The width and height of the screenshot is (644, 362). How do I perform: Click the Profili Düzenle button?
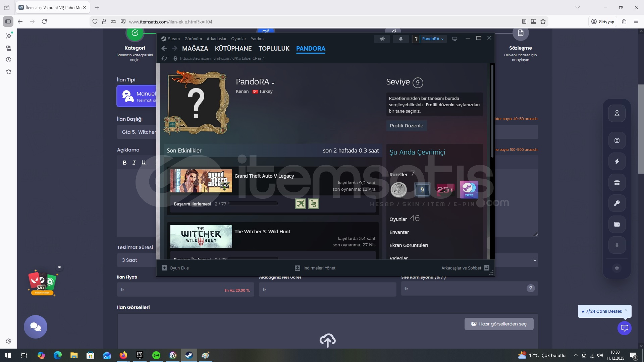[x=406, y=126]
